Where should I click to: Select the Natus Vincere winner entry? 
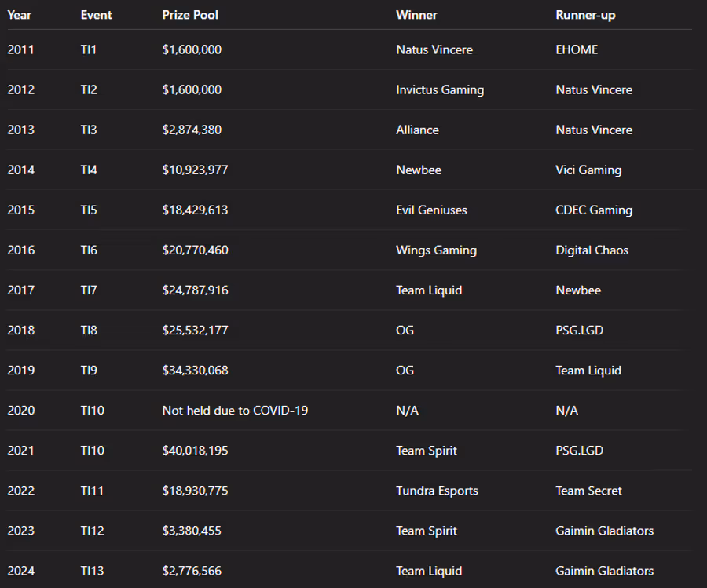tap(434, 49)
